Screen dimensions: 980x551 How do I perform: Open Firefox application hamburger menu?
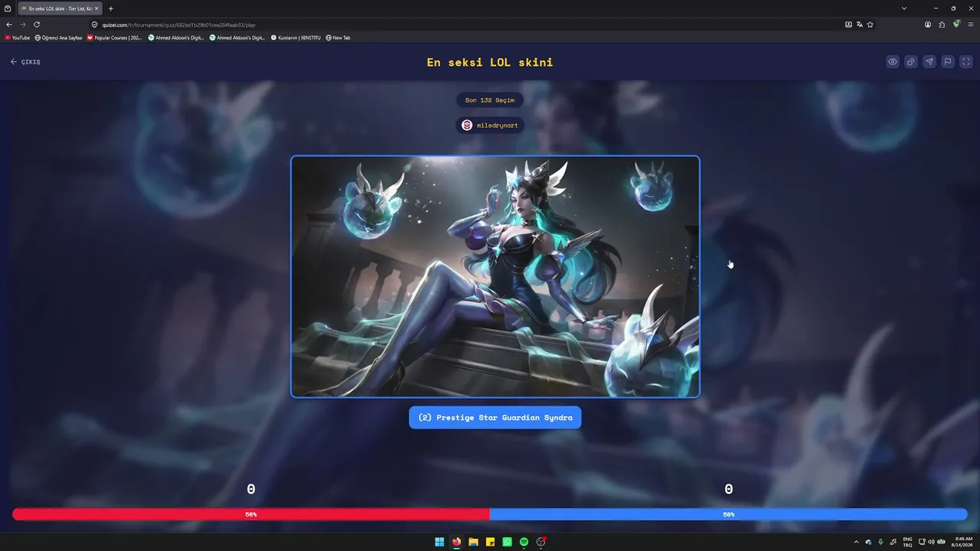[x=971, y=24]
